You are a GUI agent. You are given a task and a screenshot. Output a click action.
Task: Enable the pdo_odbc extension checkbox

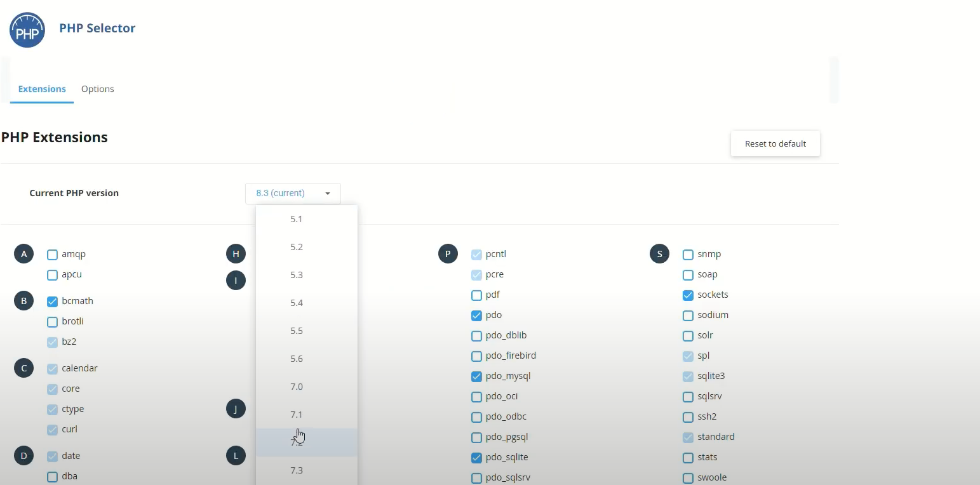(x=477, y=417)
